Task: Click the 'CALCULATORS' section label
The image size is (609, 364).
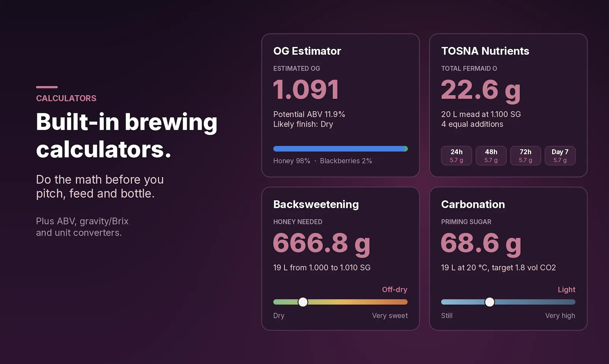Action: (x=66, y=98)
